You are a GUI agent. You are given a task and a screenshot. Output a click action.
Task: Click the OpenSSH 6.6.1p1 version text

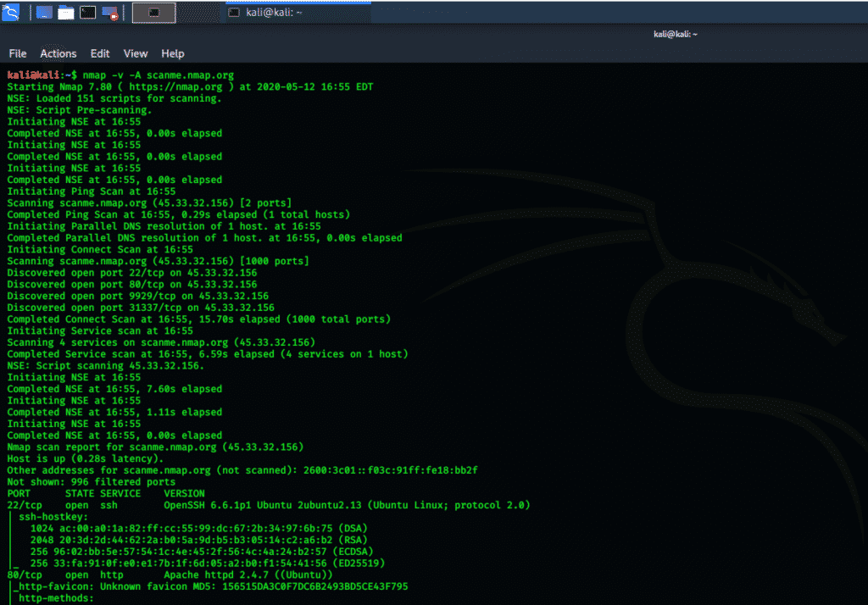click(x=347, y=505)
